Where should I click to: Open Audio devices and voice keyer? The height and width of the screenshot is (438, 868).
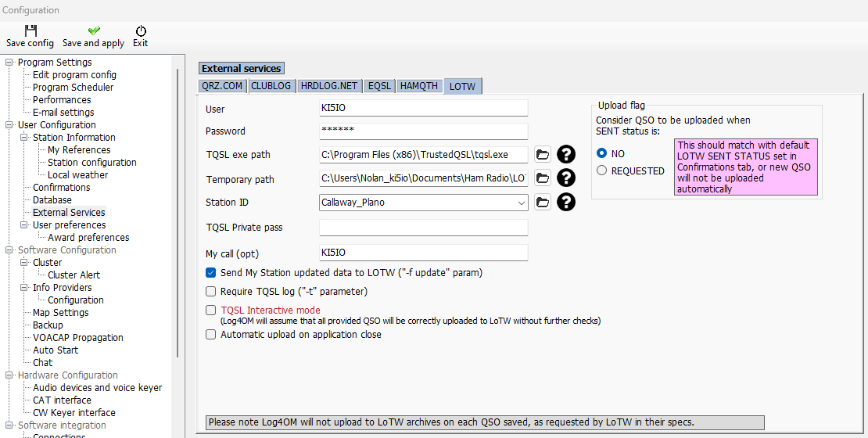click(x=98, y=388)
